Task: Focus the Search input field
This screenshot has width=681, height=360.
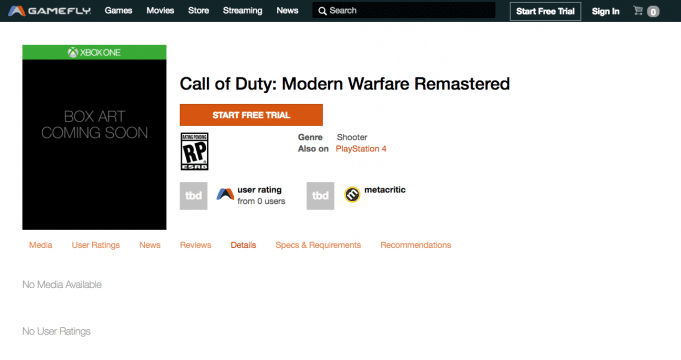Action: pyautogui.click(x=404, y=10)
